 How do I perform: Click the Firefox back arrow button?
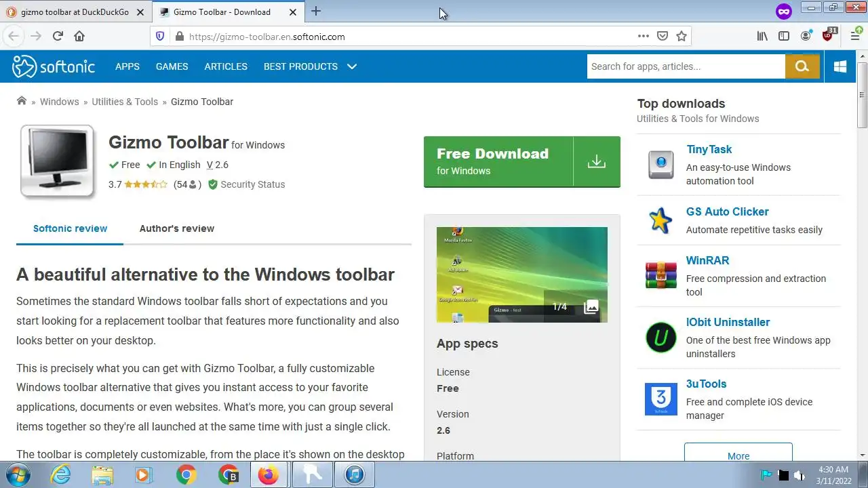14,37
